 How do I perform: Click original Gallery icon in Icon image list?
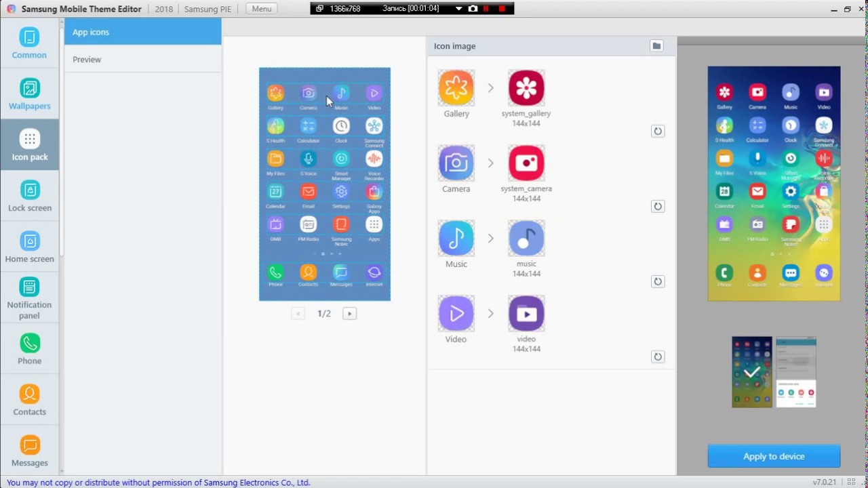[x=456, y=88]
